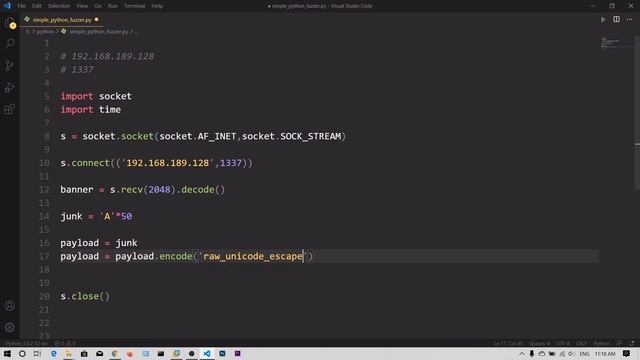Click 'junk' variable on line 14

71,216
